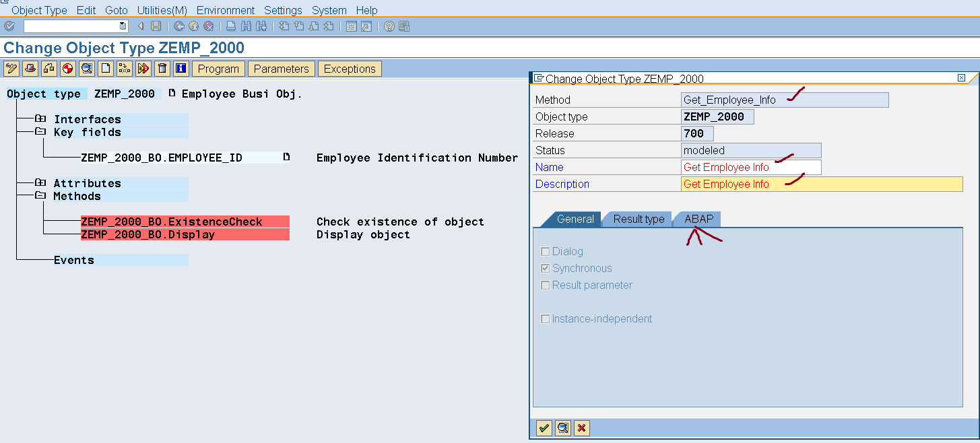
Task: Toggle the Synchronous checkbox
Action: point(546,269)
